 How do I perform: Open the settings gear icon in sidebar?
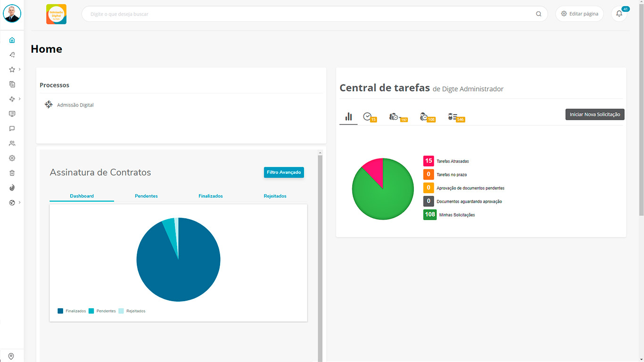pos(12,158)
